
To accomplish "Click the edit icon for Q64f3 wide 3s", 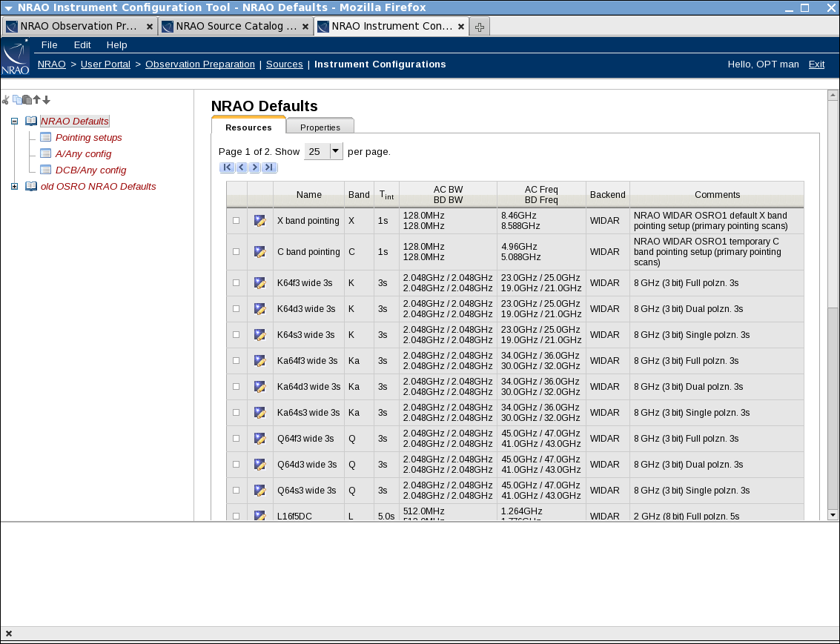I will [259, 439].
